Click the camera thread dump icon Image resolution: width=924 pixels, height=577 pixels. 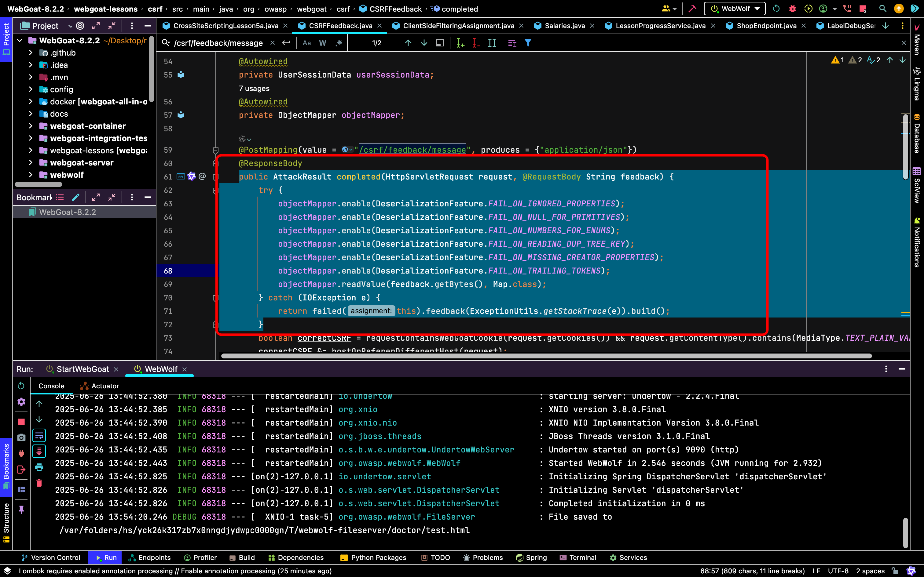click(x=21, y=437)
